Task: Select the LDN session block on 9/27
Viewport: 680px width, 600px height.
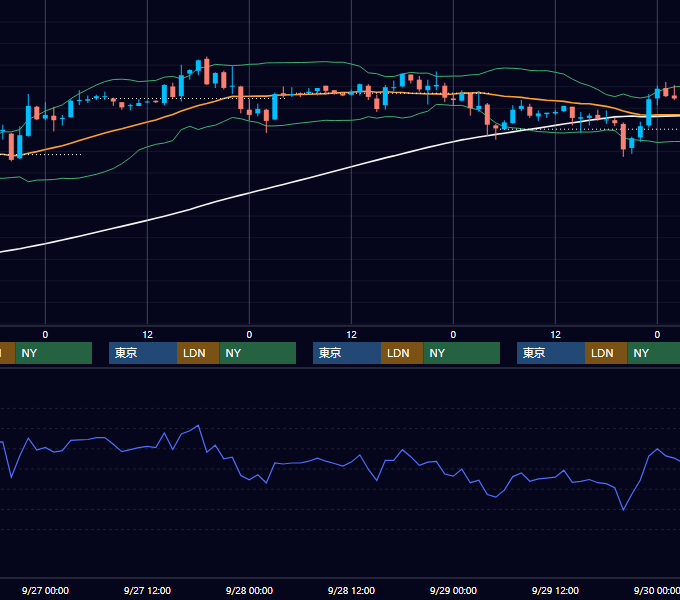Action: (198, 353)
